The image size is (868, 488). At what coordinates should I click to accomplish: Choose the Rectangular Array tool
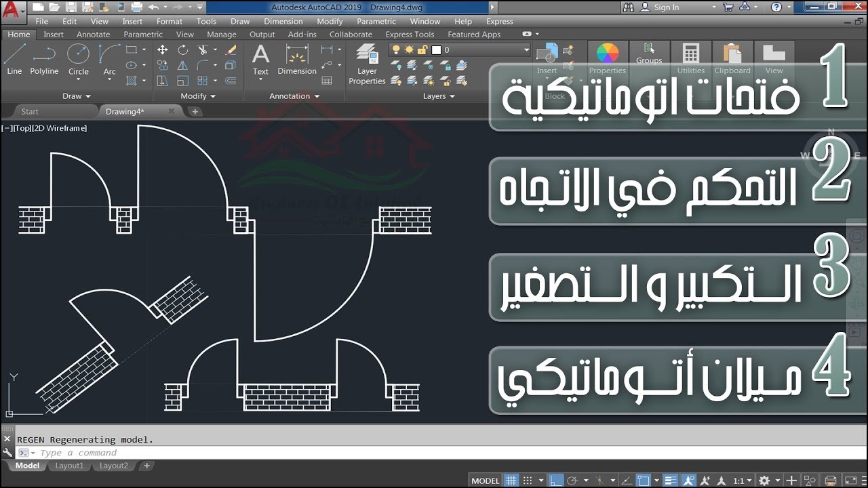click(203, 81)
